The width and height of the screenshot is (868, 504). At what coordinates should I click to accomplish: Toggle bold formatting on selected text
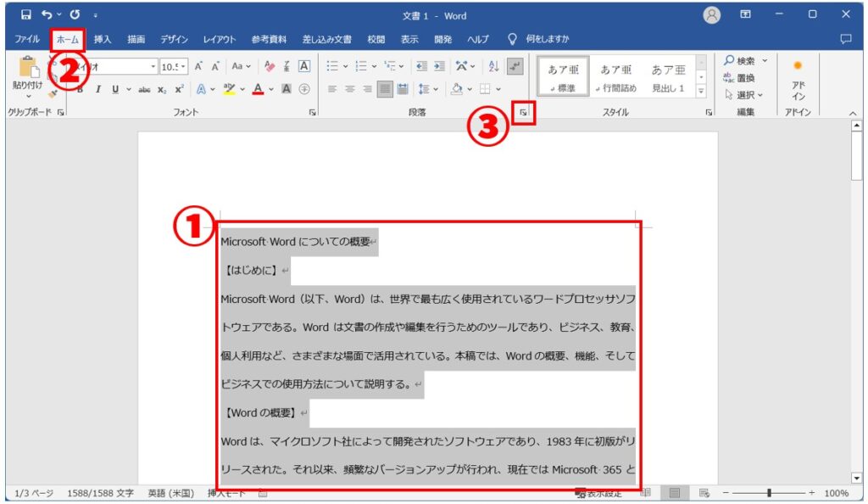coord(80,89)
